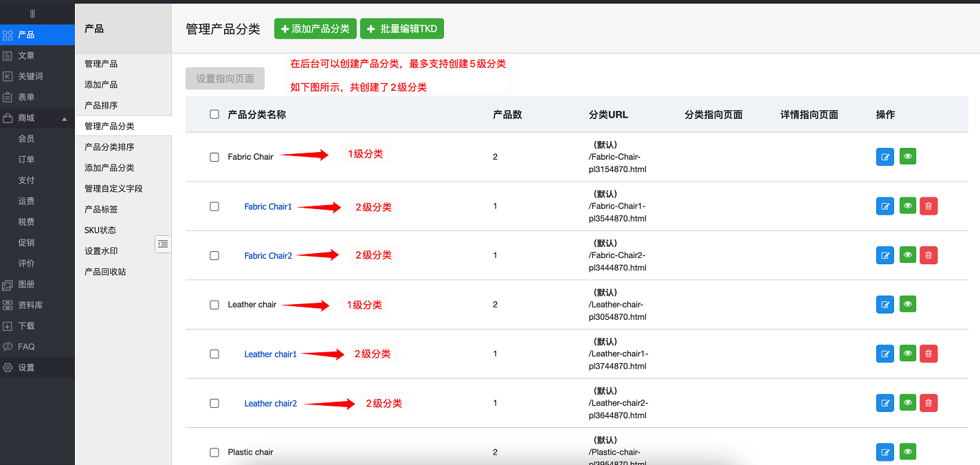Go to 订单 in the sidebar menu
This screenshot has width=980, height=465.
click(26, 159)
